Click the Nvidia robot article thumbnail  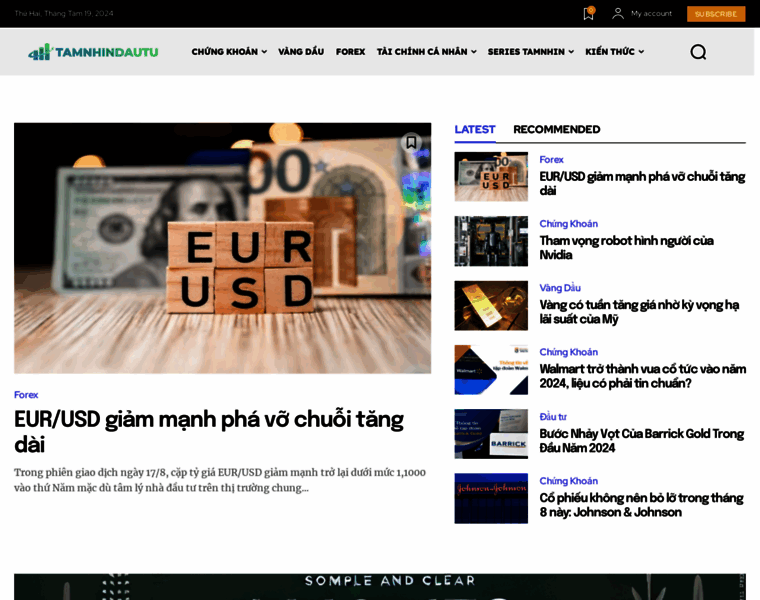[x=491, y=241]
